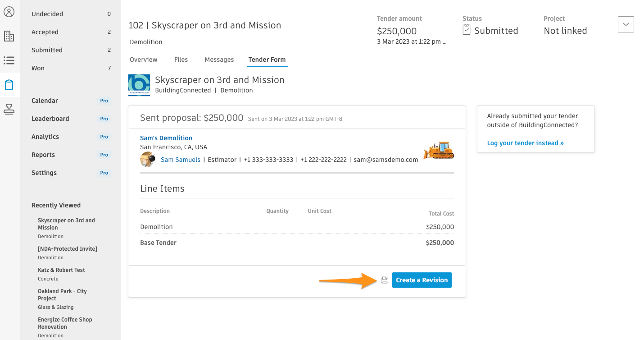644x340 pixels.
Task: Click Sam Samuels avatar photo
Action: coord(148,160)
